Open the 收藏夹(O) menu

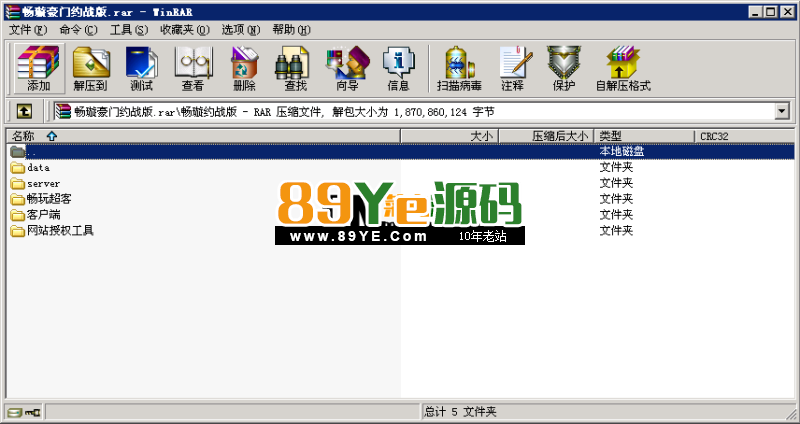pos(185,30)
